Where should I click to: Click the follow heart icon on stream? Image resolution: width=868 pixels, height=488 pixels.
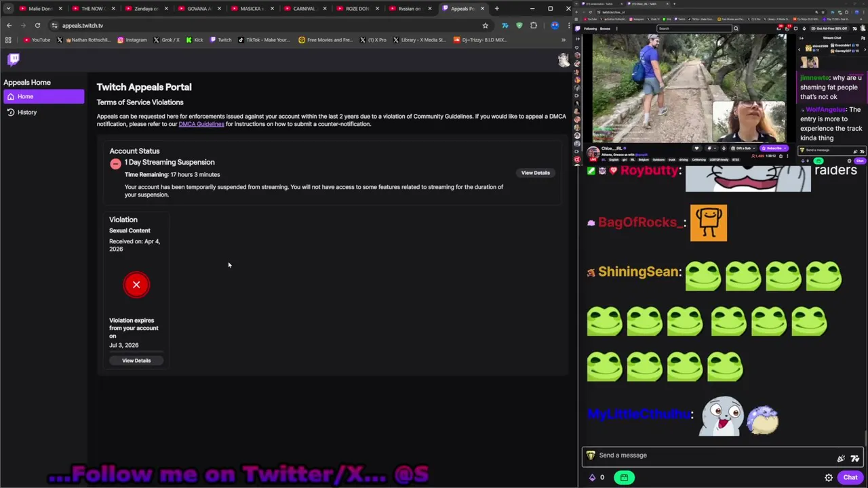[x=696, y=148]
